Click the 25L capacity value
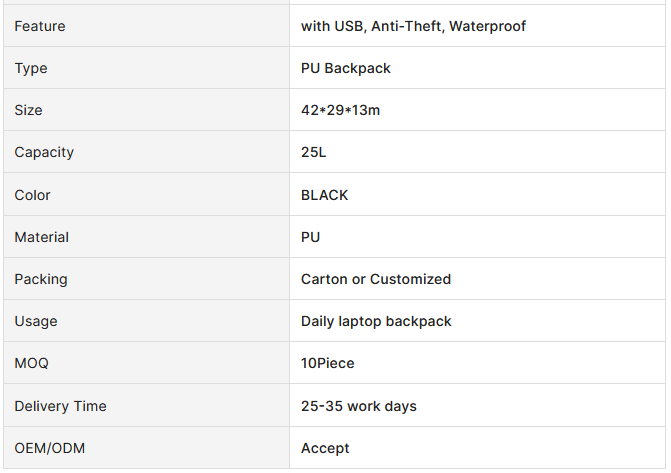This screenshot has width=671, height=473. coord(313,152)
